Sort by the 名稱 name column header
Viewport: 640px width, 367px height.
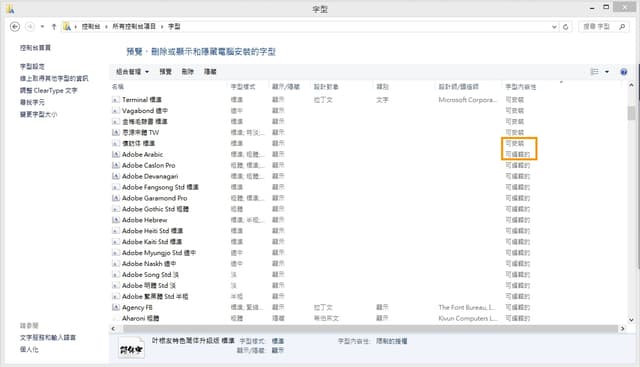coord(118,87)
